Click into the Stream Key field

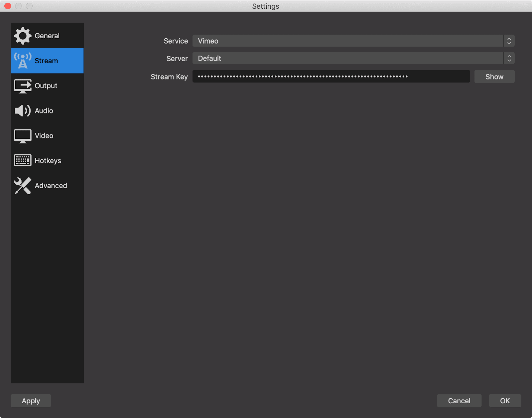pos(331,77)
